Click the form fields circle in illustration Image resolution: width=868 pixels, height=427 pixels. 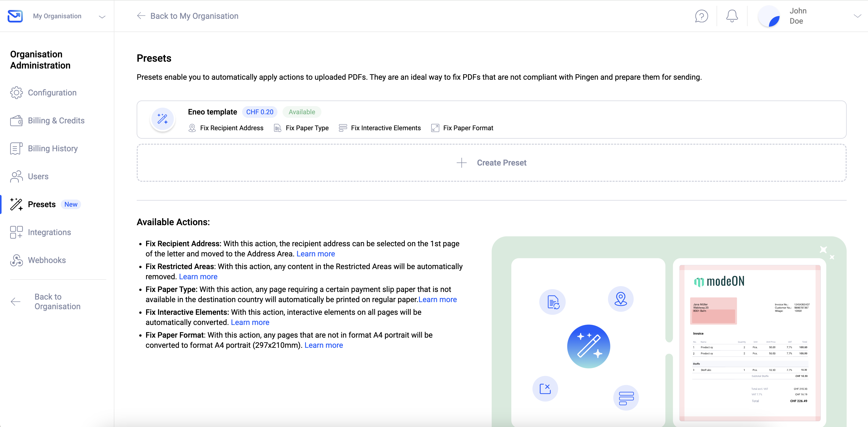click(x=626, y=398)
